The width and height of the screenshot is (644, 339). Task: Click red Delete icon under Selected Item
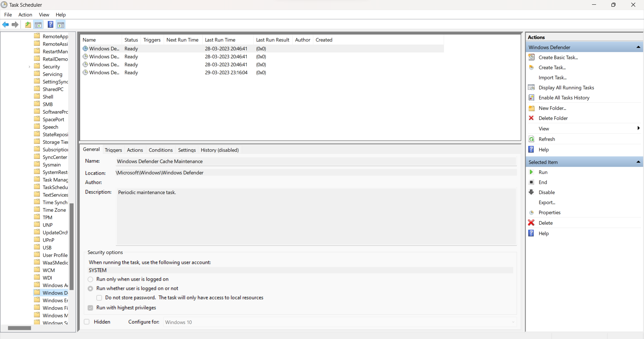(x=531, y=223)
